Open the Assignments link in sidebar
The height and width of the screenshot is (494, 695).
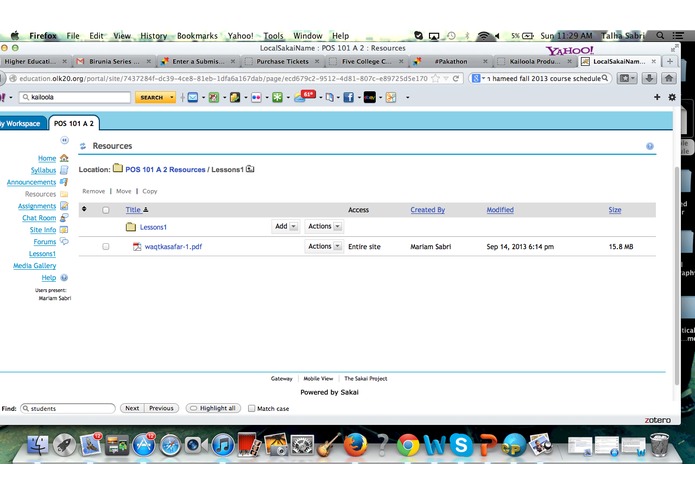pyautogui.click(x=37, y=206)
